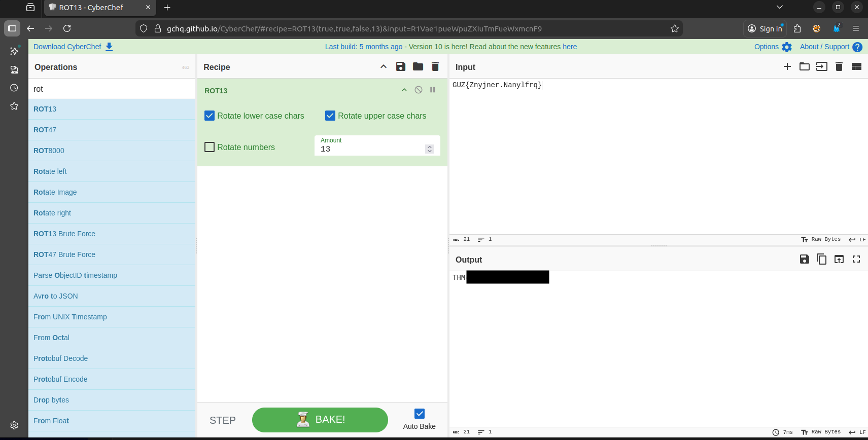Select ROT13 in operations list
The width and height of the screenshot is (868, 440).
tap(112, 109)
